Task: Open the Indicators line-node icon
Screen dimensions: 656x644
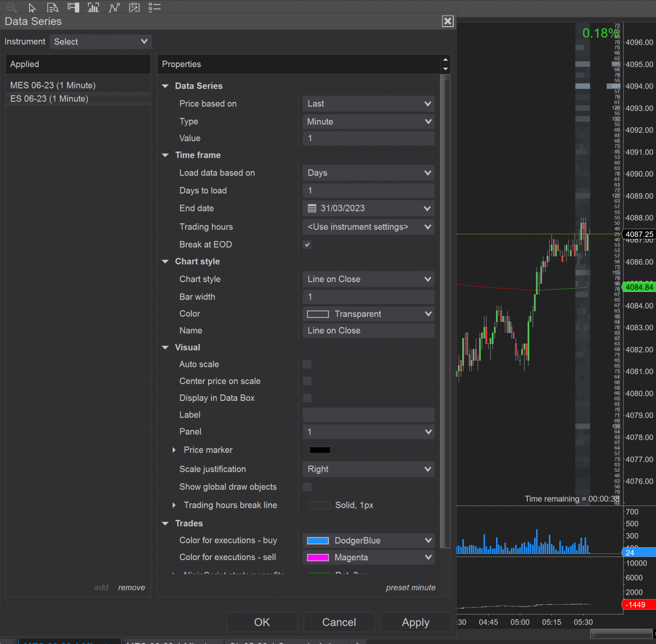Action: tap(114, 7)
